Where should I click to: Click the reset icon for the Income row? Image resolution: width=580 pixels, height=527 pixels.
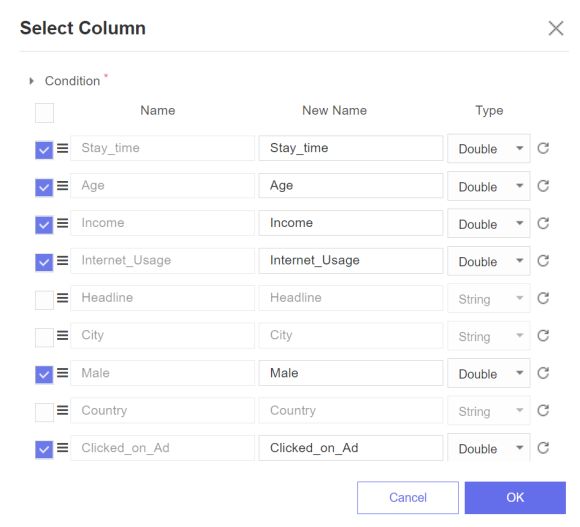[543, 223]
